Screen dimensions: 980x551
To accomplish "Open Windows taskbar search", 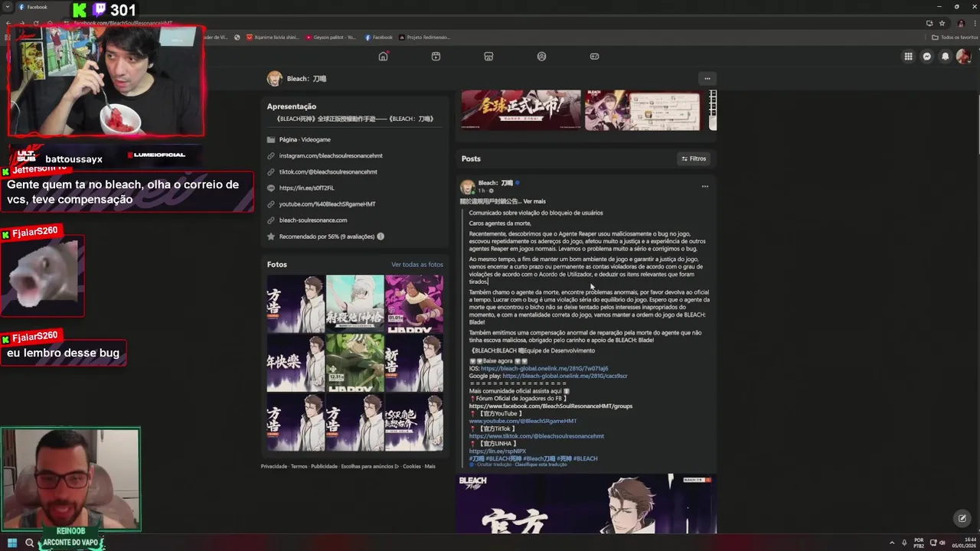I will 30,543.
